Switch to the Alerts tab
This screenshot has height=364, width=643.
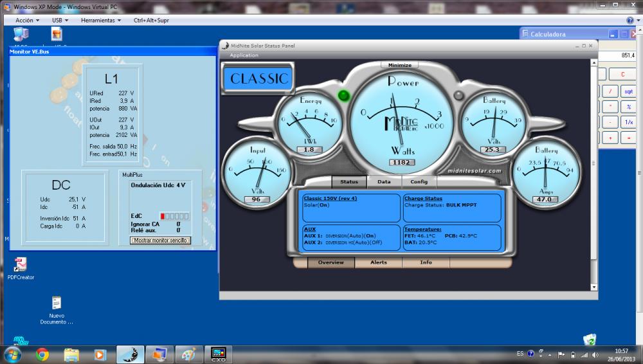(x=379, y=262)
